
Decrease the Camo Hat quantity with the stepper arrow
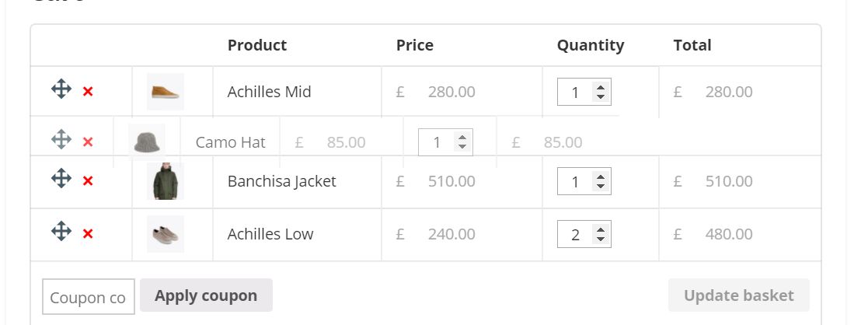point(462,147)
